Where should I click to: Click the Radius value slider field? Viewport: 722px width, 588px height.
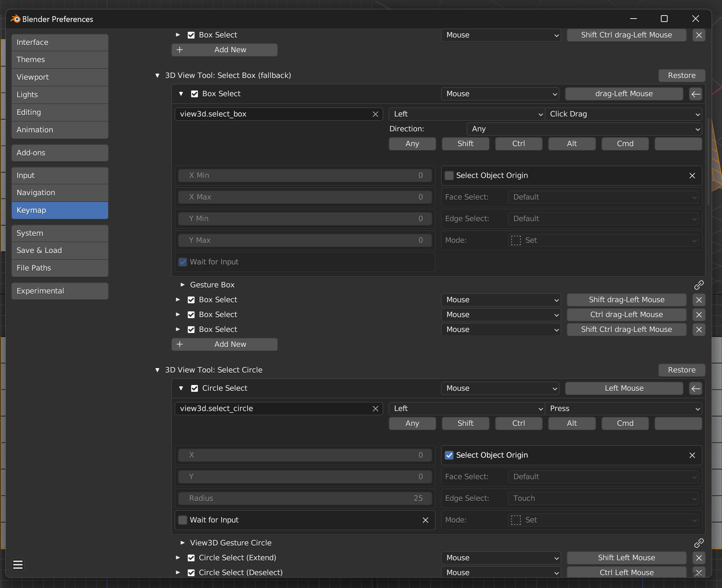tap(306, 498)
